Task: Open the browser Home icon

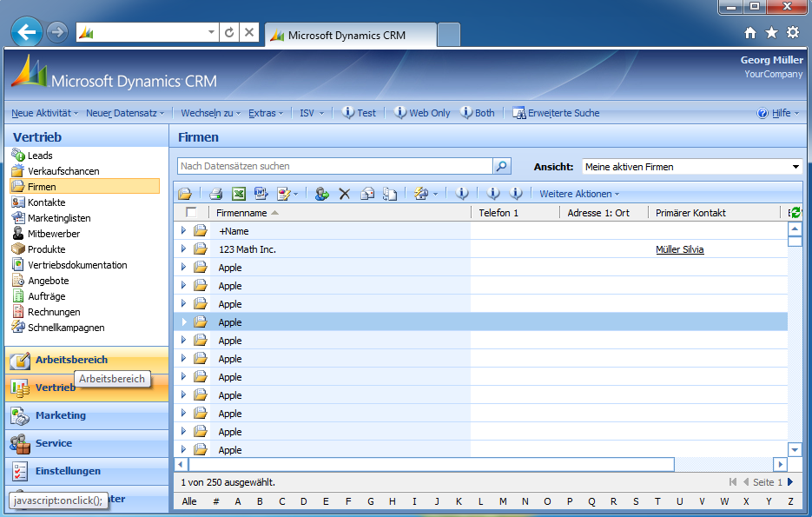Action: click(749, 33)
